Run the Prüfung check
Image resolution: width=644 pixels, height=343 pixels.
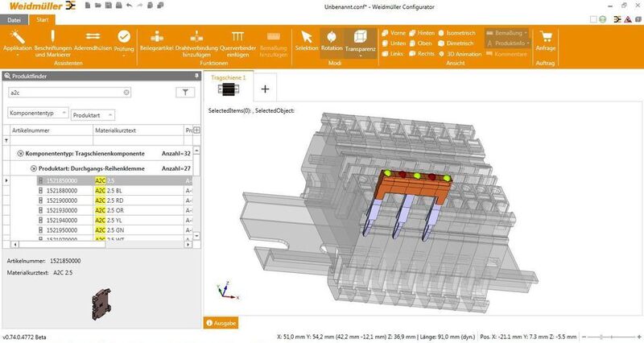tap(124, 41)
